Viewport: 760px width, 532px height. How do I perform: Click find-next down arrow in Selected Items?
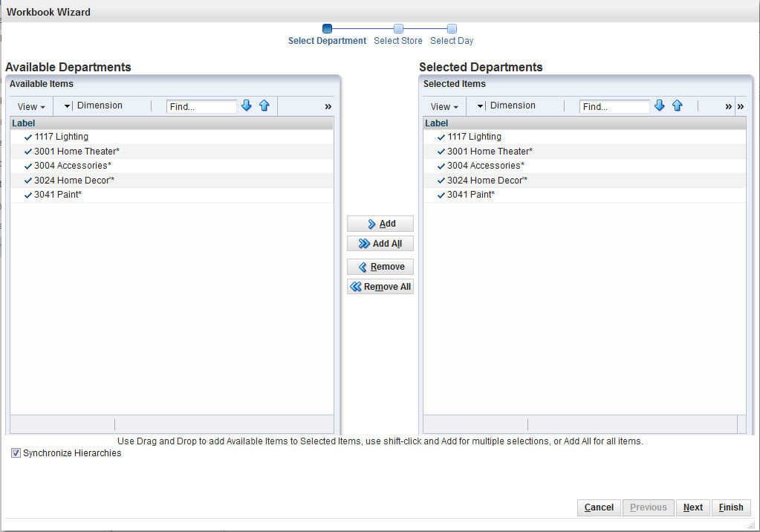tap(659, 106)
